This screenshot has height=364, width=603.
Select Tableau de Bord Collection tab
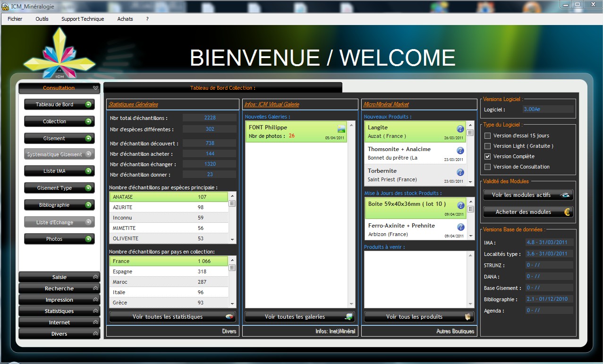pos(223,88)
